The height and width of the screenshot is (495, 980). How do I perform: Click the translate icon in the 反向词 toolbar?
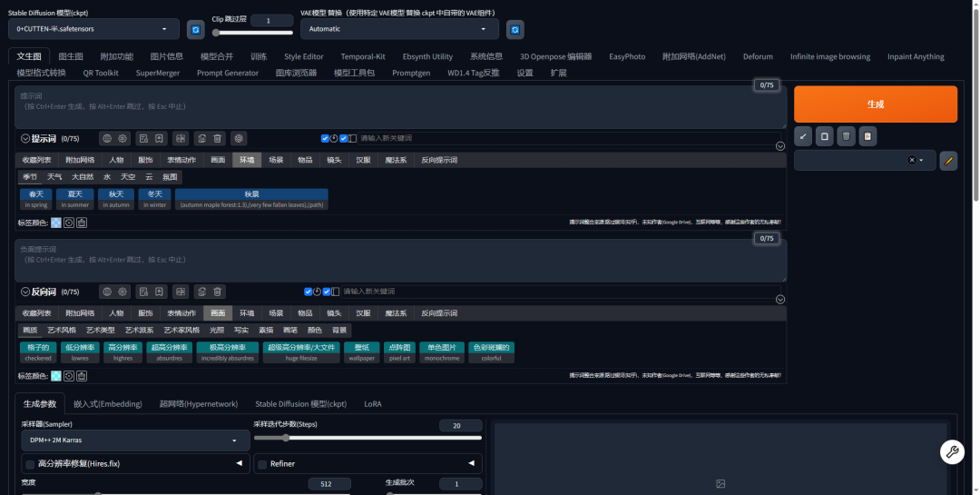pyautogui.click(x=181, y=292)
